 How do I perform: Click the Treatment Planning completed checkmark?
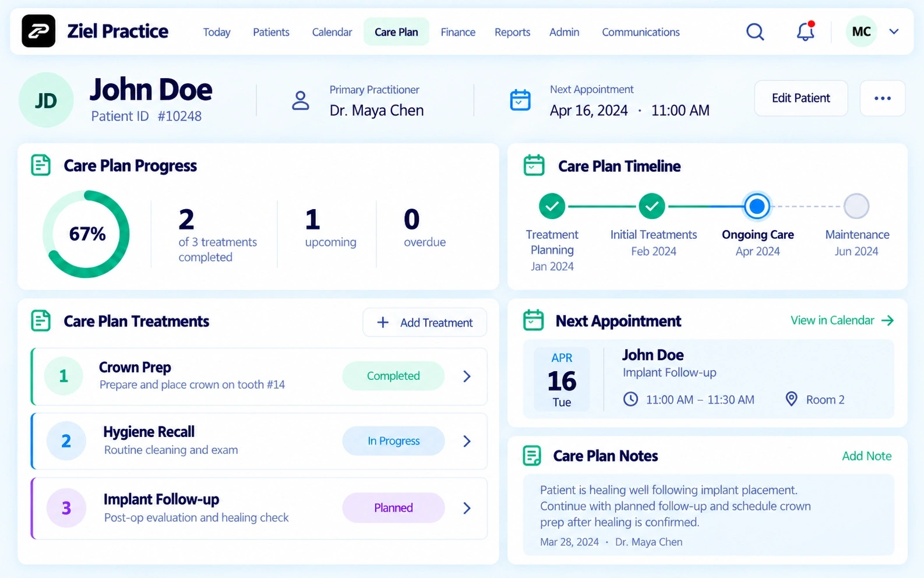coord(552,206)
